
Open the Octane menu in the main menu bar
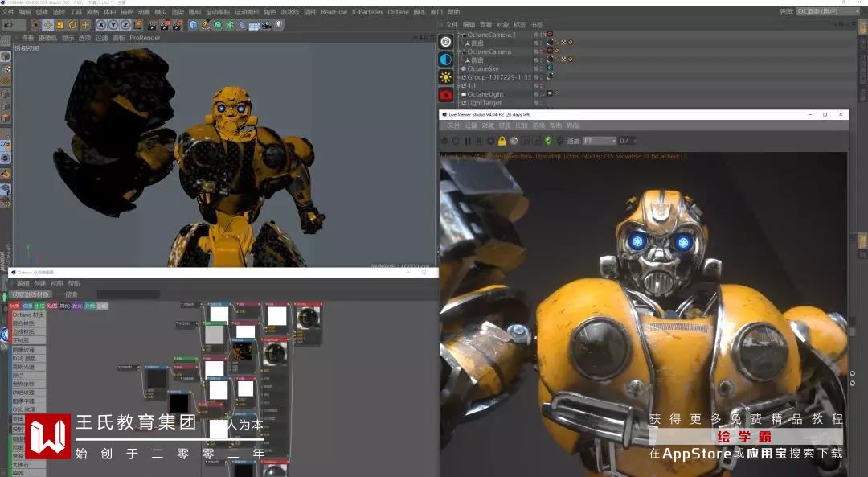tap(398, 12)
